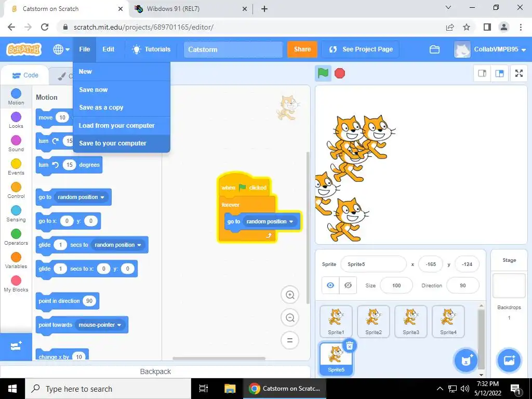This screenshot has height=399, width=532.
Task: Stop the project with the red stop icon
Action: [x=340, y=73]
